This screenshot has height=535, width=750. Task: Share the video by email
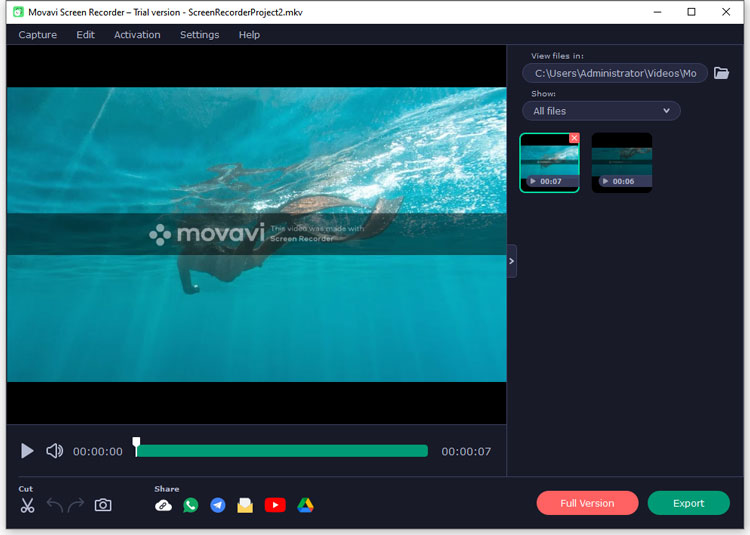[x=245, y=505]
